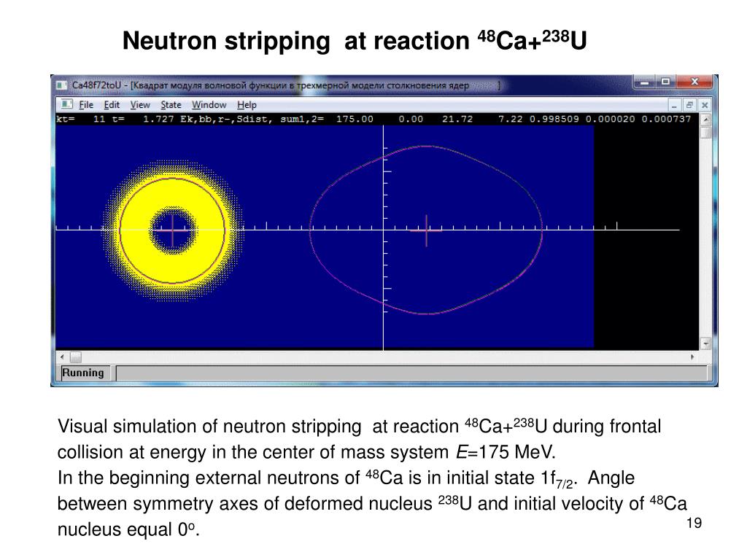Click the 1.727 time value
Screen dimensions: 747x560
[158, 119]
